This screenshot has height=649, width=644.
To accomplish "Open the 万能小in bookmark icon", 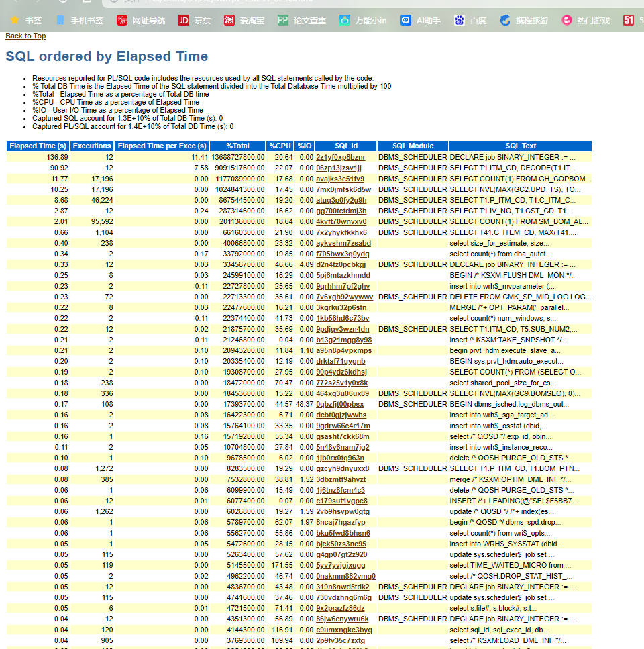I will coord(345,20).
